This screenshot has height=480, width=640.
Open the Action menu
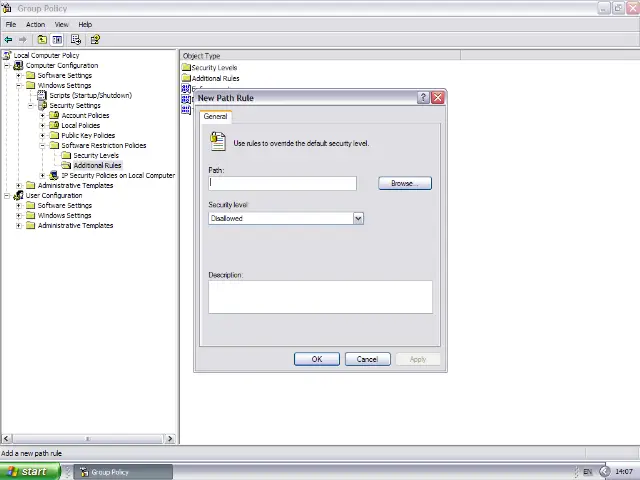coord(36,24)
